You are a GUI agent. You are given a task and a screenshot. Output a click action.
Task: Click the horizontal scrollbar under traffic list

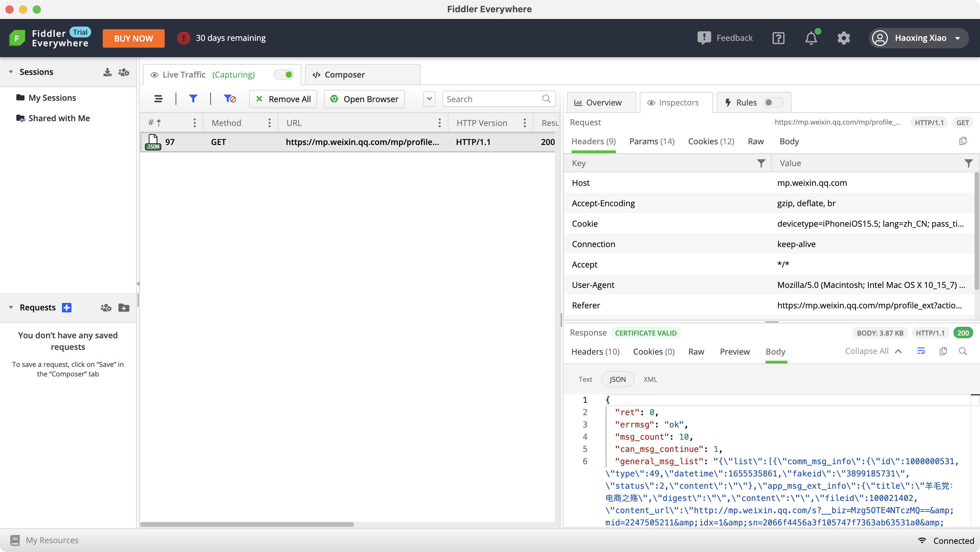tap(247, 524)
